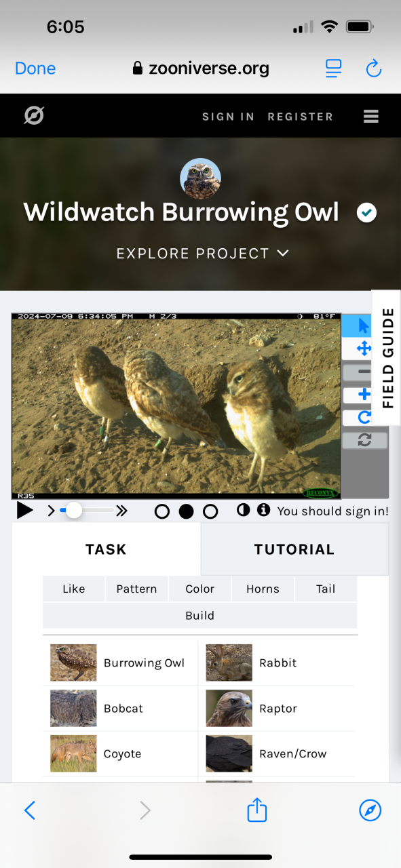Click the Sign In link
Viewport: 401px width, 868px height.
tap(228, 117)
